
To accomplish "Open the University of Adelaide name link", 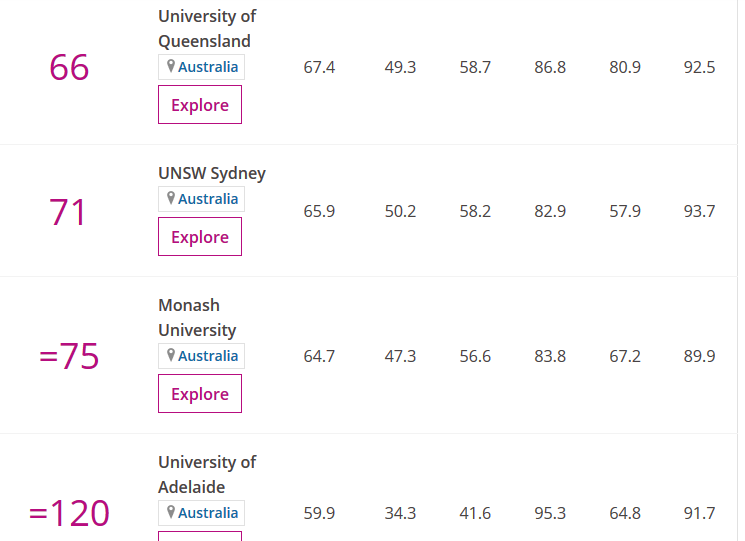I will coord(206,475).
